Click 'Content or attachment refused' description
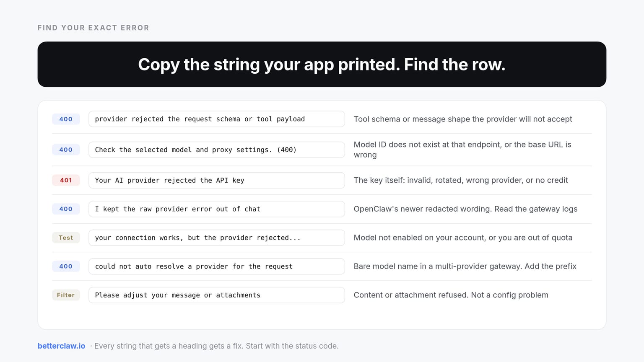Viewport: 644px width, 362px height. click(x=451, y=295)
